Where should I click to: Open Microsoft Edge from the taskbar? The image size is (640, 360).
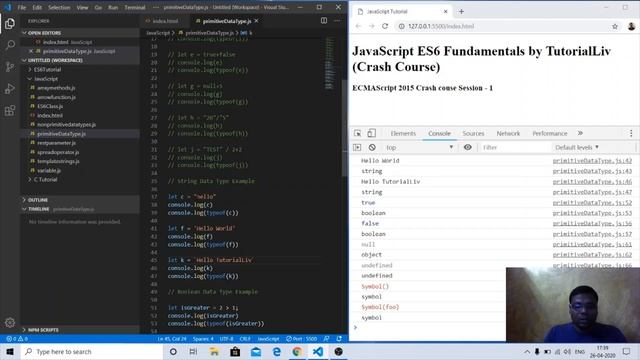point(276,351)
